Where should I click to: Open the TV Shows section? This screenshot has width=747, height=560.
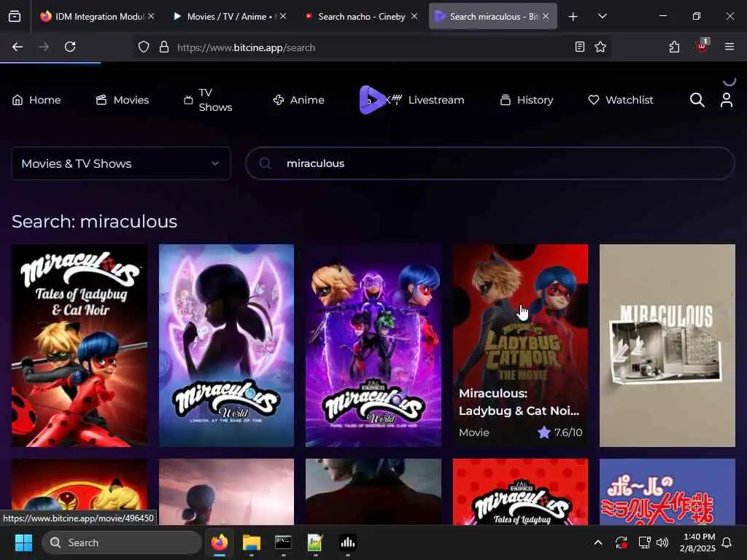(x=208, y=100)
